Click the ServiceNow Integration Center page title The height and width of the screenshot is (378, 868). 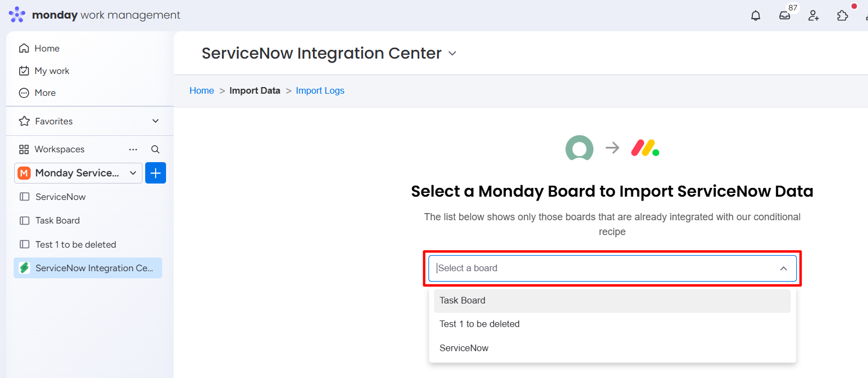pos(322,53)
